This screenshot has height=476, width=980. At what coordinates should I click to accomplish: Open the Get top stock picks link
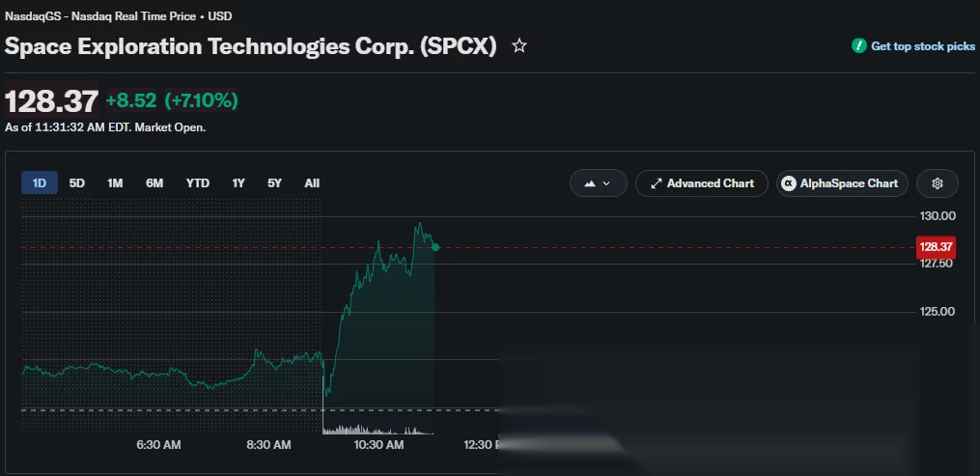922,46
